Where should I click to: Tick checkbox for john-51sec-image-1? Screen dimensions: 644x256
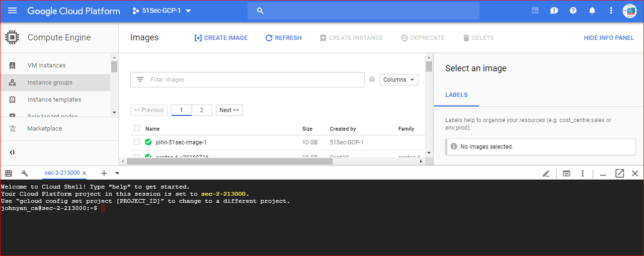tap(137, 142)
